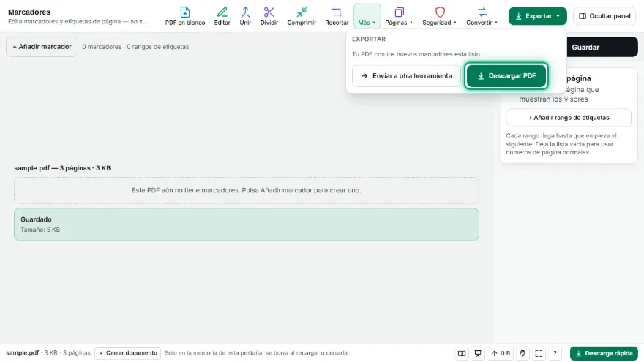Open the Seguridad dropdown

(440, 16)
